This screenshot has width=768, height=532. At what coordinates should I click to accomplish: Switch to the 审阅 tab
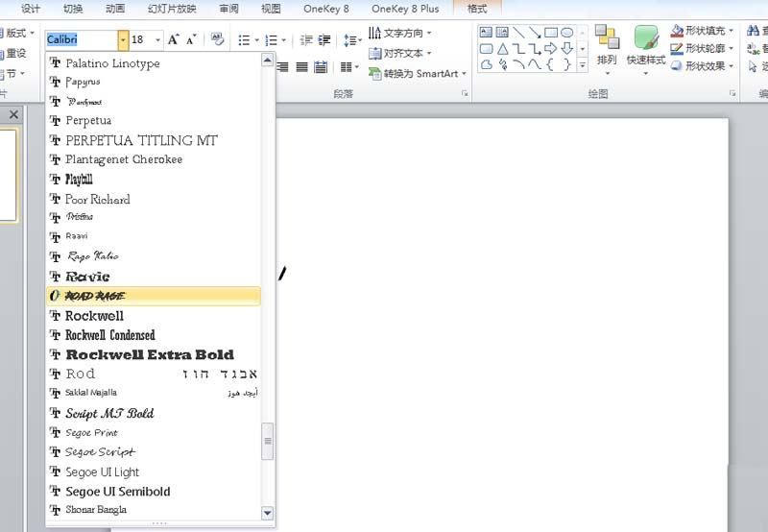[228, 9]
